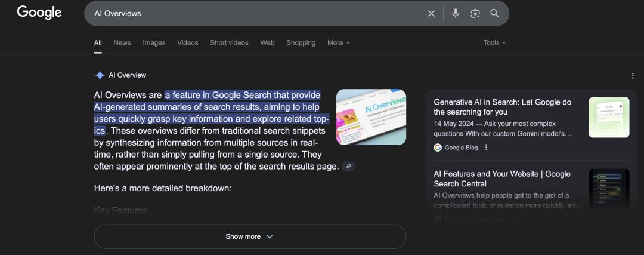Open AI Overview three-dot options menu

[633, 76]
